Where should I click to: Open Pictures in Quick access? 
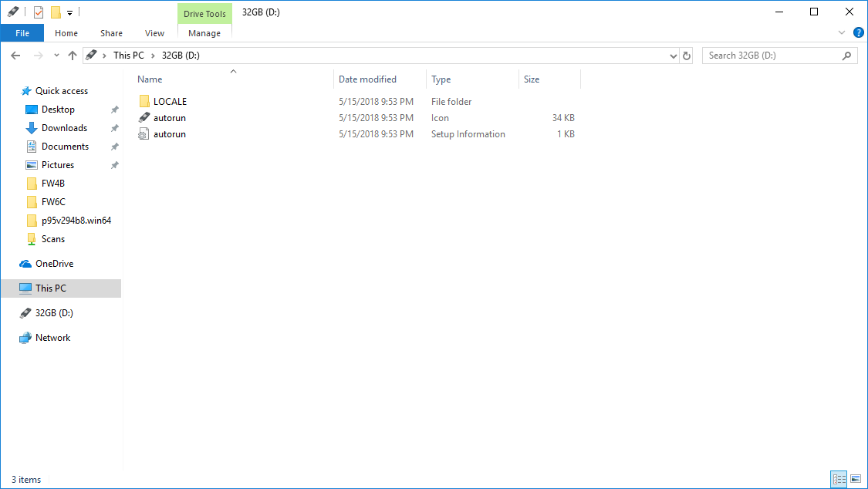58,165
